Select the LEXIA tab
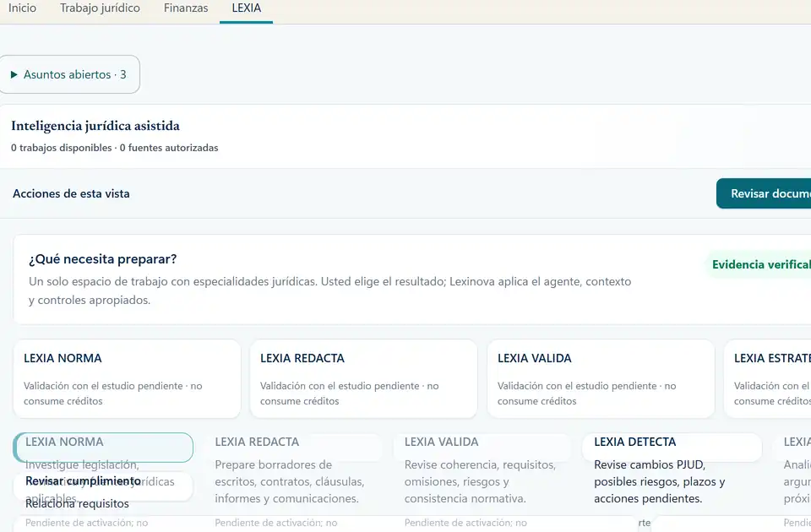The width and height of the screenshot is (811, 532). pos(246,8)
